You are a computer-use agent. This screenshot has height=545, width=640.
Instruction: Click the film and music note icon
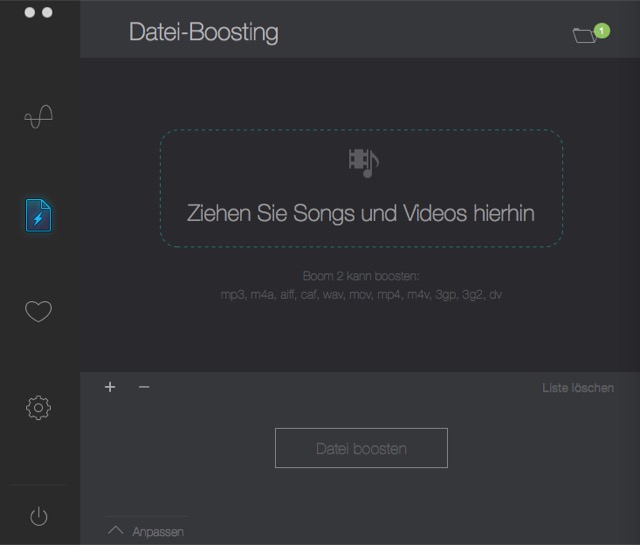[x=362, y=161]
